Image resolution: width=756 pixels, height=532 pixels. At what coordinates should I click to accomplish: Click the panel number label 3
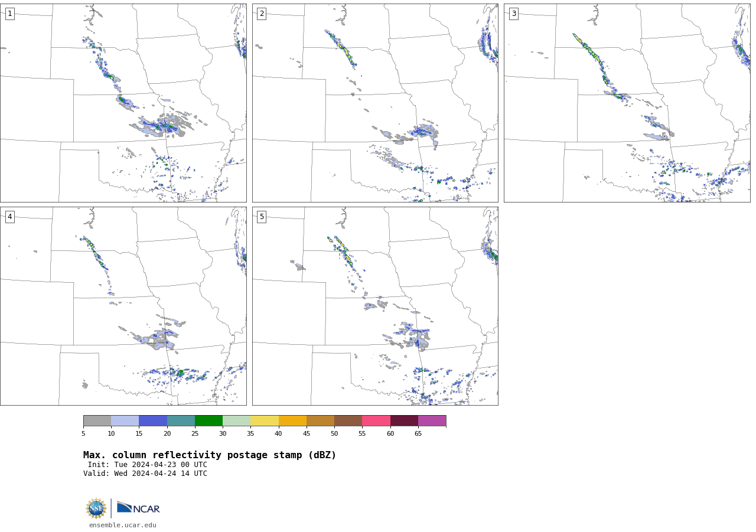(x=513, y=14)
